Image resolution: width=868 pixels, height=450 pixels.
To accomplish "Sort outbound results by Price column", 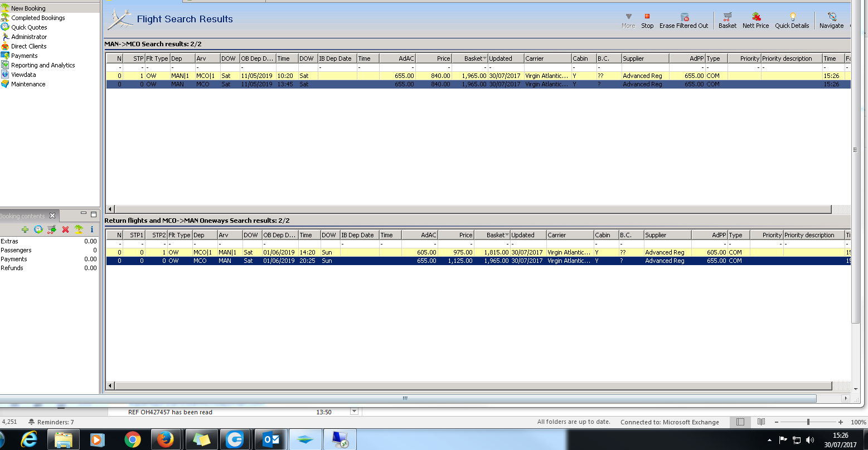I will coord(434,58).
